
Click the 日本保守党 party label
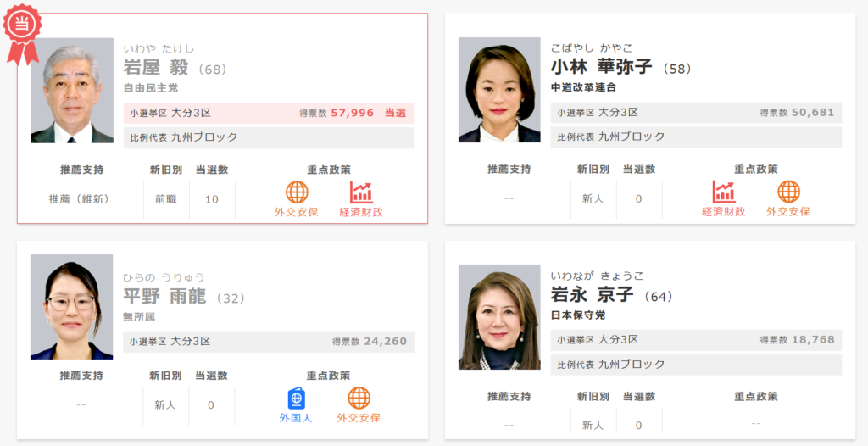pyautogui.click(x=578, y=315)
